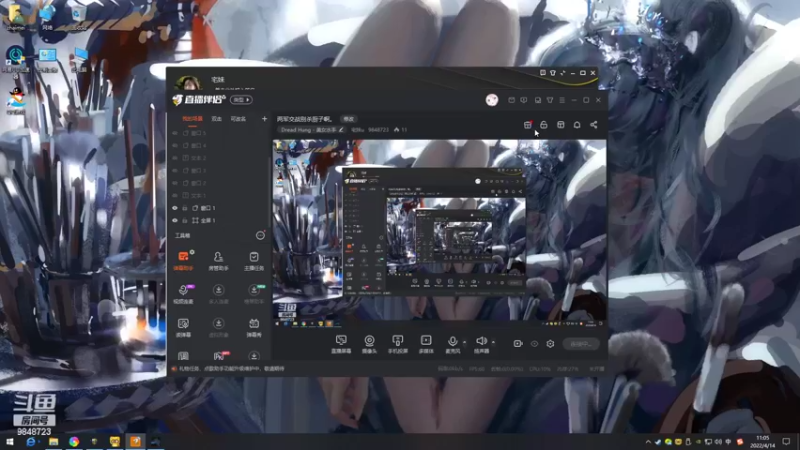Image resolution: width=800 pixels, height=450 pixels.
Task: Select the 文本 1 source row
Action: coord(219,195)
